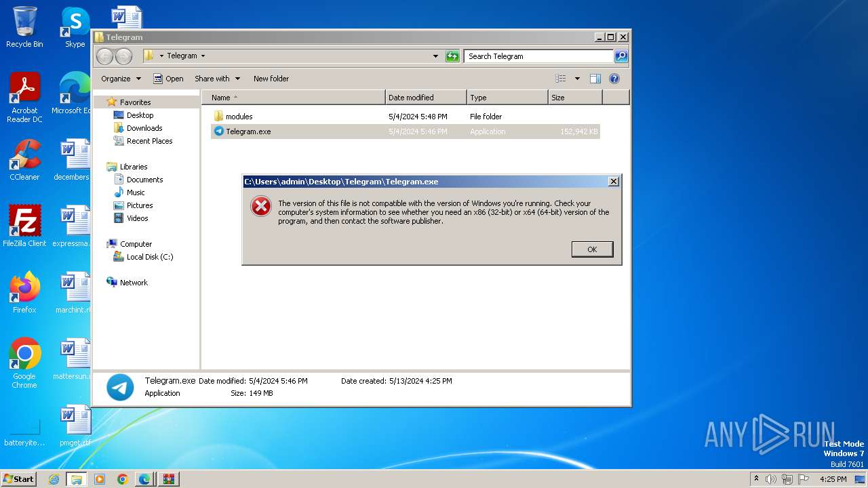Click the Explorer Back arrow button

pyautogui.click(x=104, y=56)
